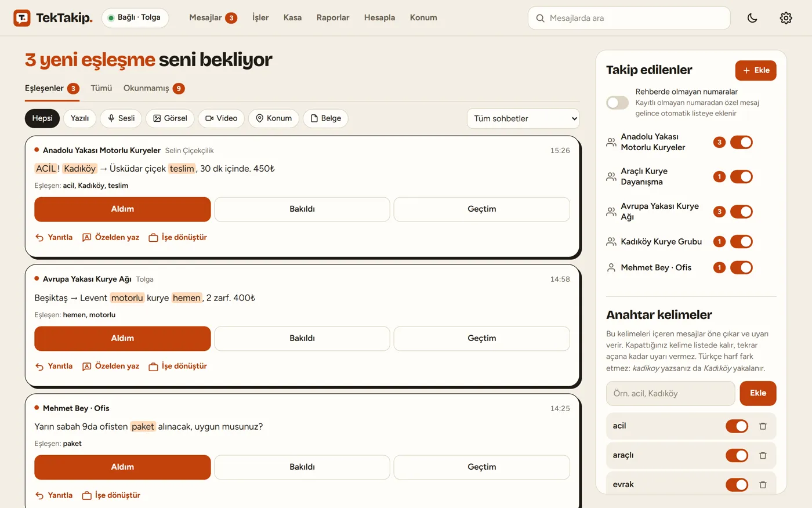Disable the 'acil' keyword toggle
812x508 pixels.
[737, 426]
